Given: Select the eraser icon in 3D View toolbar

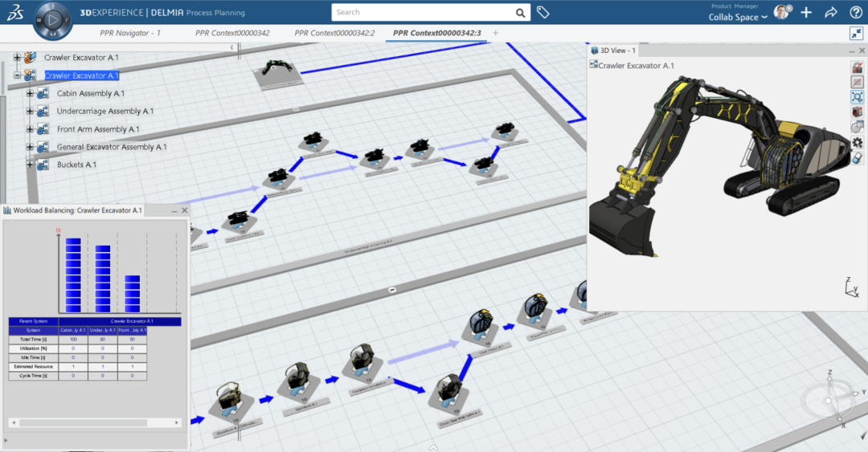Looking at the screenshot, I should [x=858, y=158].
